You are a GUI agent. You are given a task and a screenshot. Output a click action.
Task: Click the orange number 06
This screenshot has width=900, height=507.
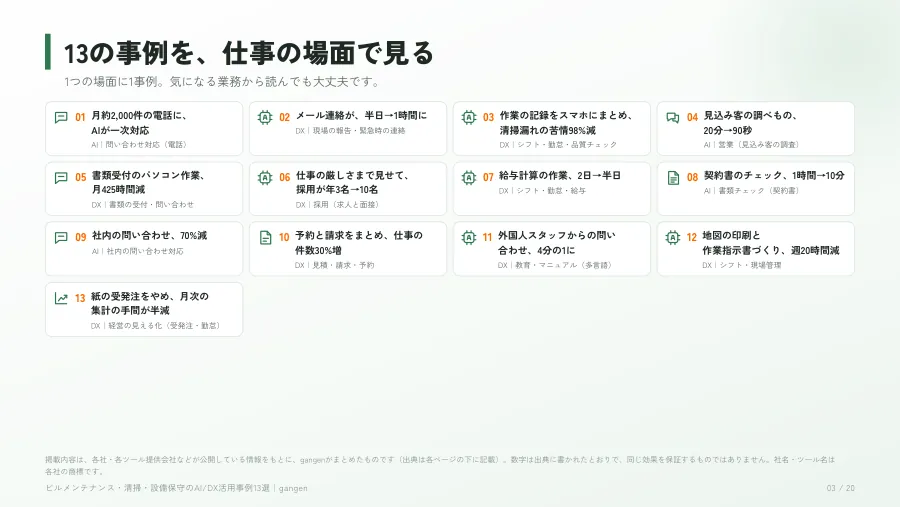[x=285, y=178]
